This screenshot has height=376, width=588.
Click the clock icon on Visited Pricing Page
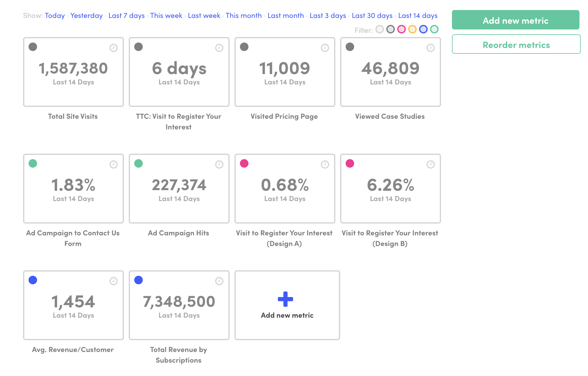click(x=325, y=48)
